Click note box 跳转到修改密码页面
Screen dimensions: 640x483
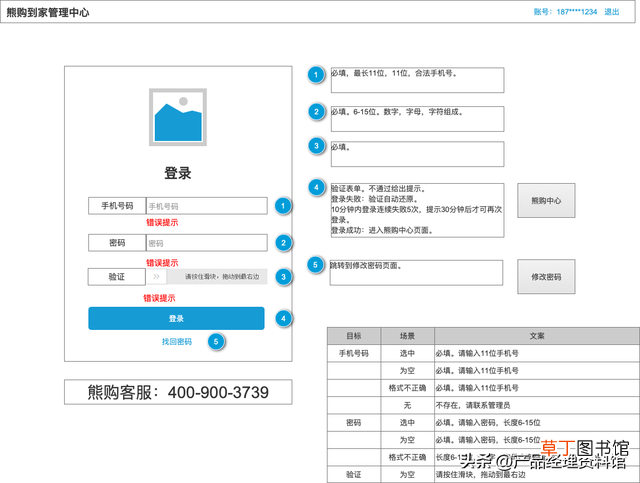pyautogui.click(x=416, y=272)
